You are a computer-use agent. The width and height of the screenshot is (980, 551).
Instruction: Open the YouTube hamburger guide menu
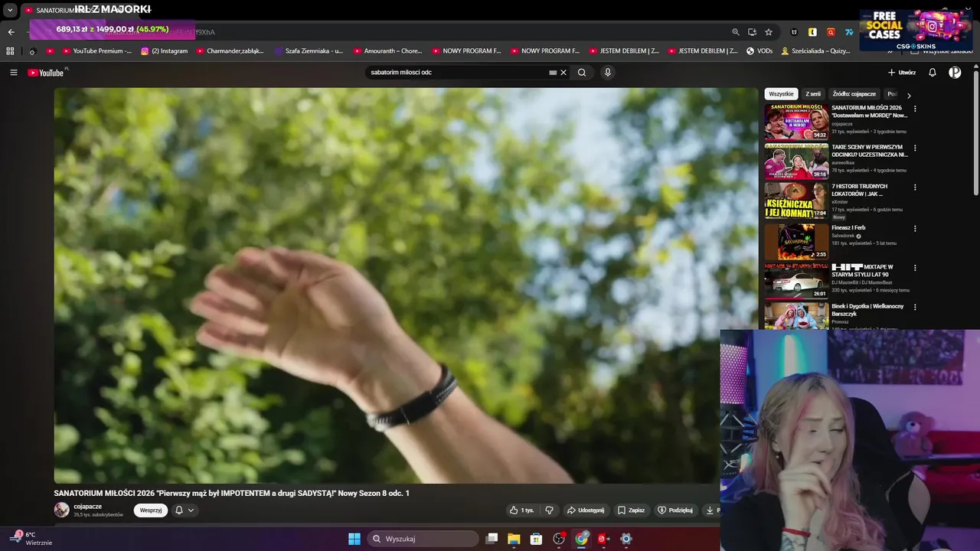[14, 73]
